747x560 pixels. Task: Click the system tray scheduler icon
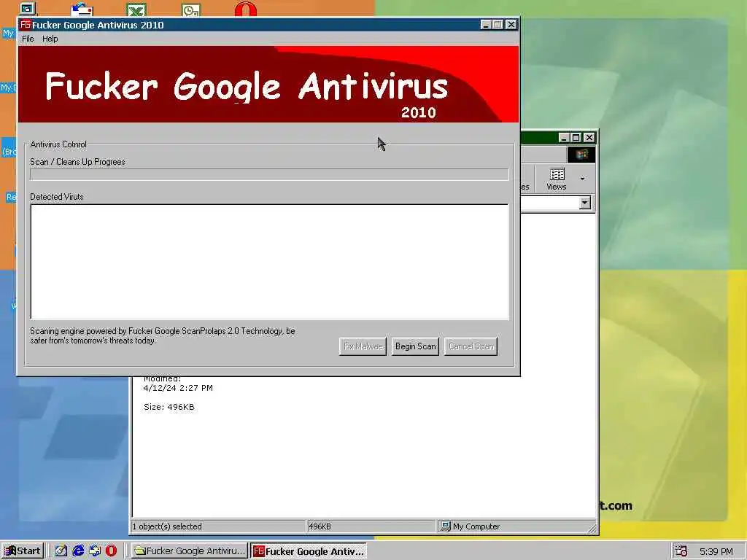(x=681, y=551)
